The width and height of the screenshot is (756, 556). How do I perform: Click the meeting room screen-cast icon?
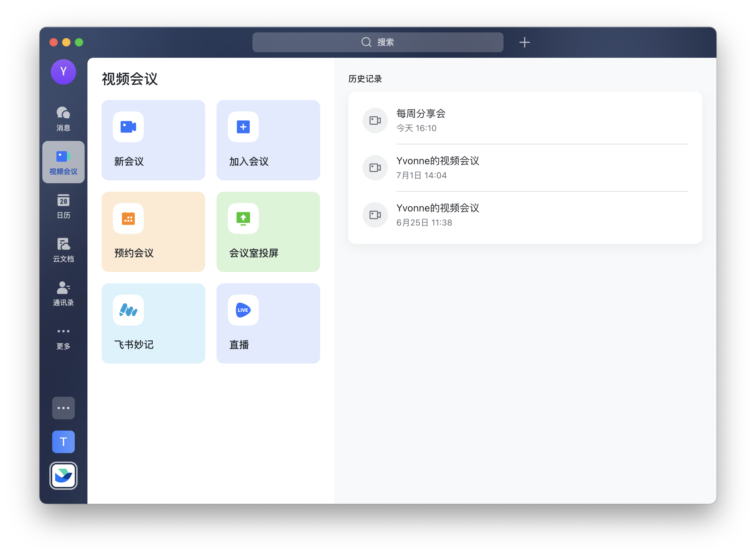coord(243,218)
